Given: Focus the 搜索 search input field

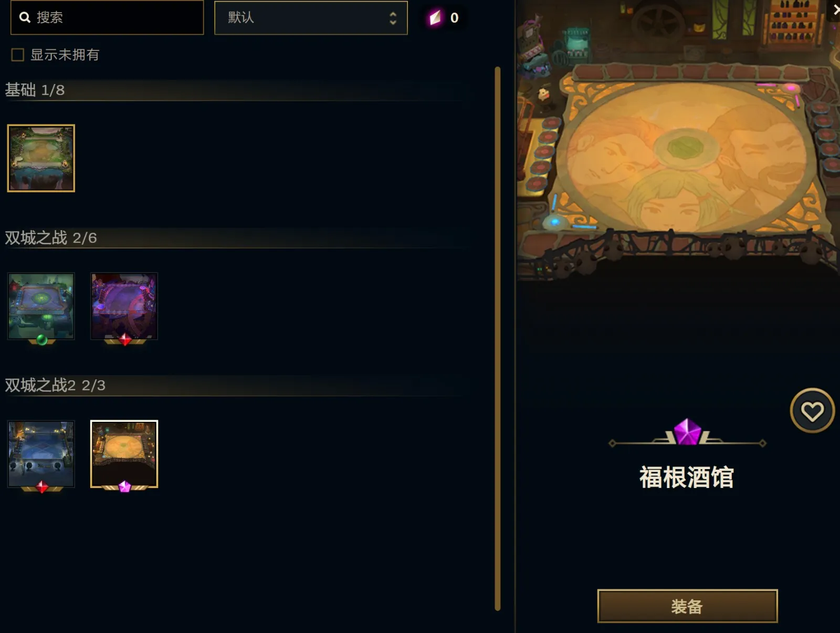Looking at the screenshot, I should pos(107,17).
